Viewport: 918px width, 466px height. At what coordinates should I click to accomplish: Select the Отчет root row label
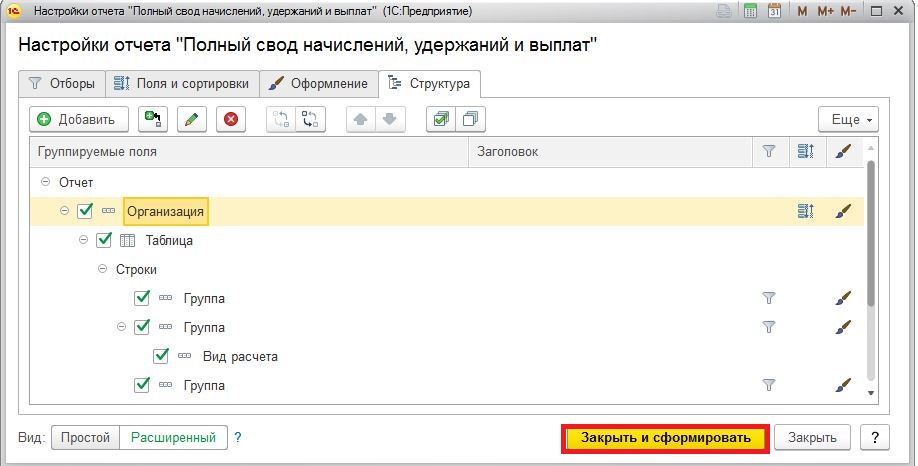coord(76,183)
